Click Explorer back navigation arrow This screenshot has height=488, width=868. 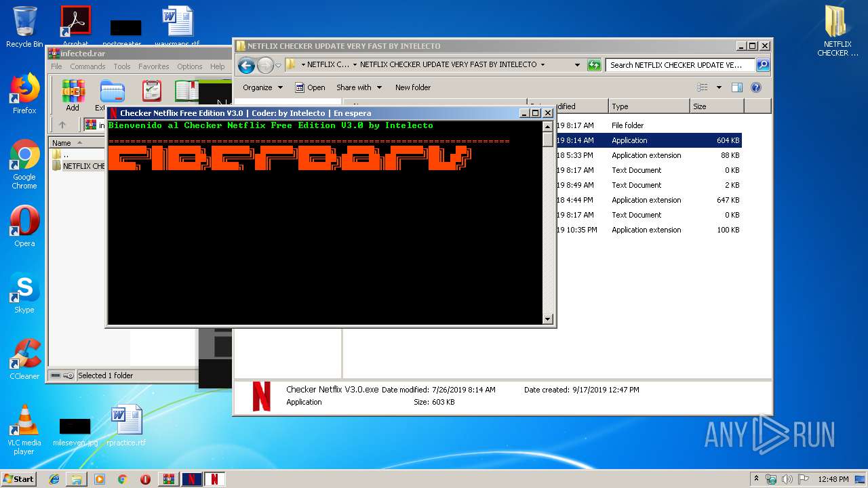(x=247, y=65)
